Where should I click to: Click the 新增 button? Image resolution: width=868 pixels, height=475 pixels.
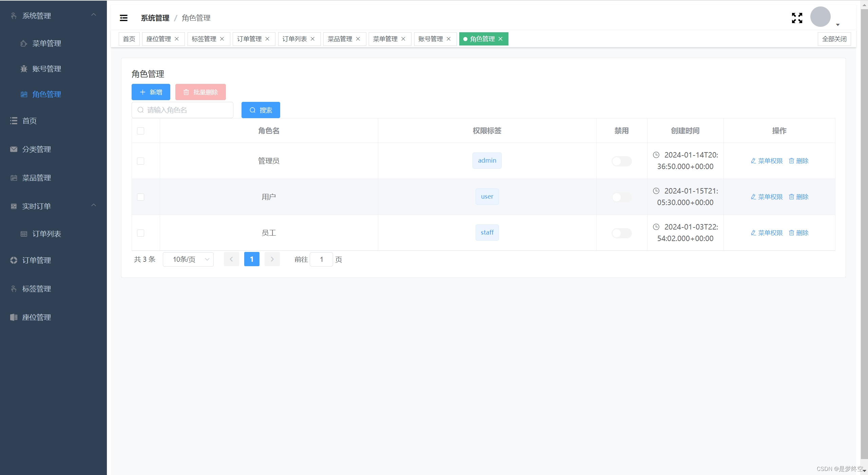tap(151, 92)
